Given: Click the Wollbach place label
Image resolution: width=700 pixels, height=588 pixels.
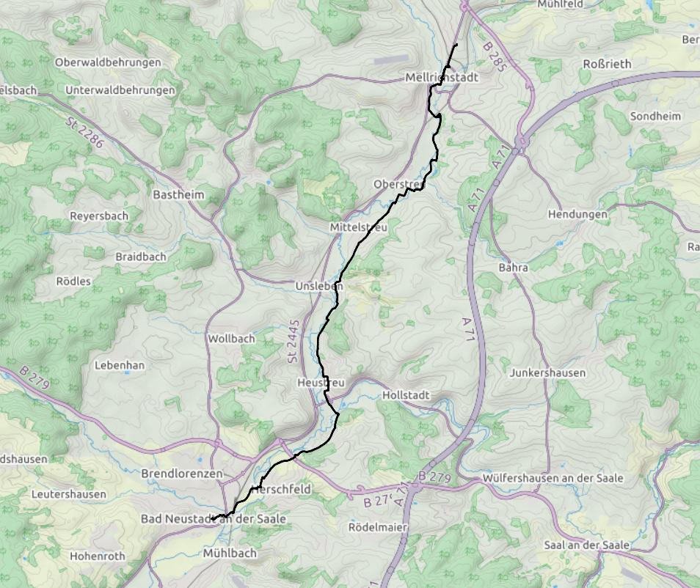Looking at the screenshot, I should tap(231, 339).
